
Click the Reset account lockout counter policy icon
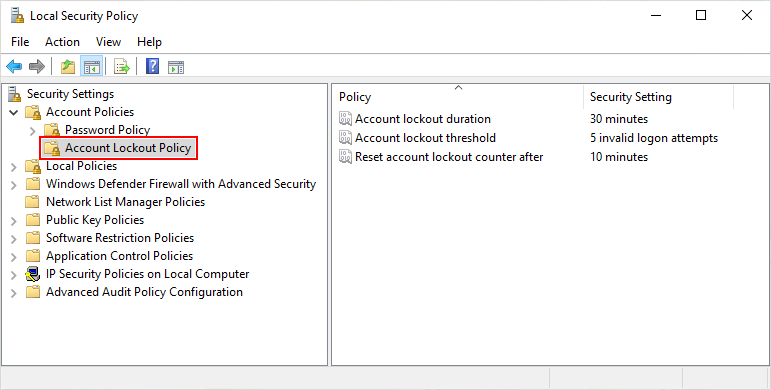pos(345,157)
